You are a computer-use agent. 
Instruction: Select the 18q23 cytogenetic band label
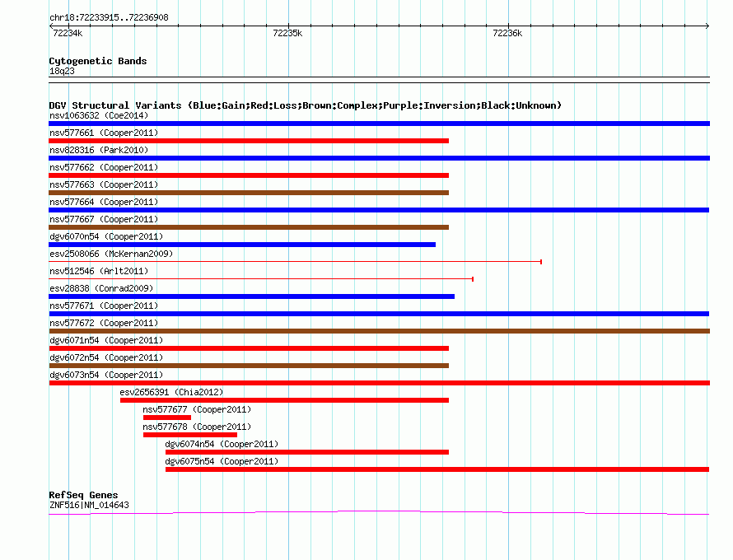(62, 71)
